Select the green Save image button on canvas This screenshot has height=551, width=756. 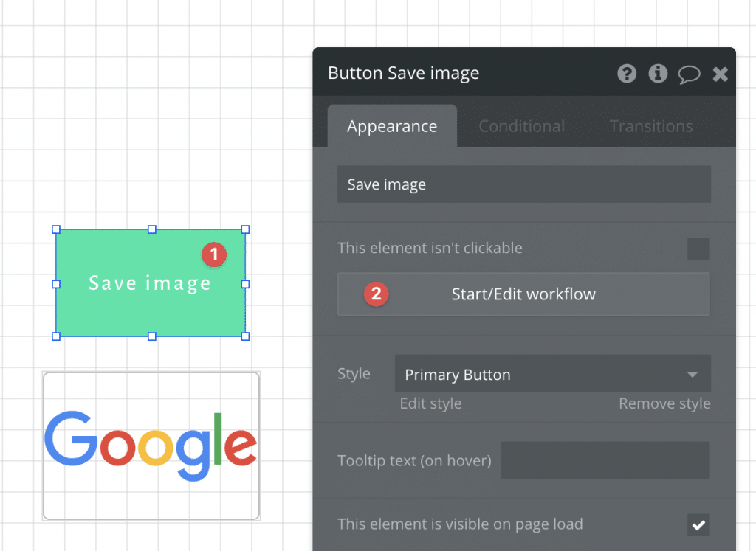click(x=150, y=283)
